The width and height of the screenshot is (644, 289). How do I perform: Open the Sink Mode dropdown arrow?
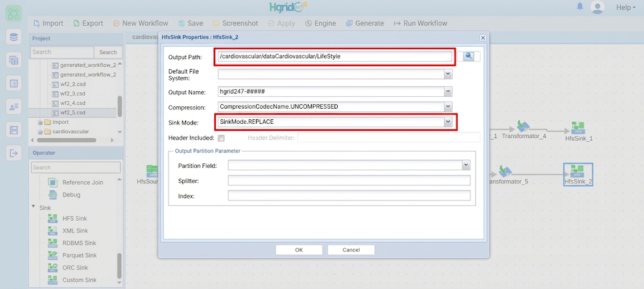click(x=448, y=122)
